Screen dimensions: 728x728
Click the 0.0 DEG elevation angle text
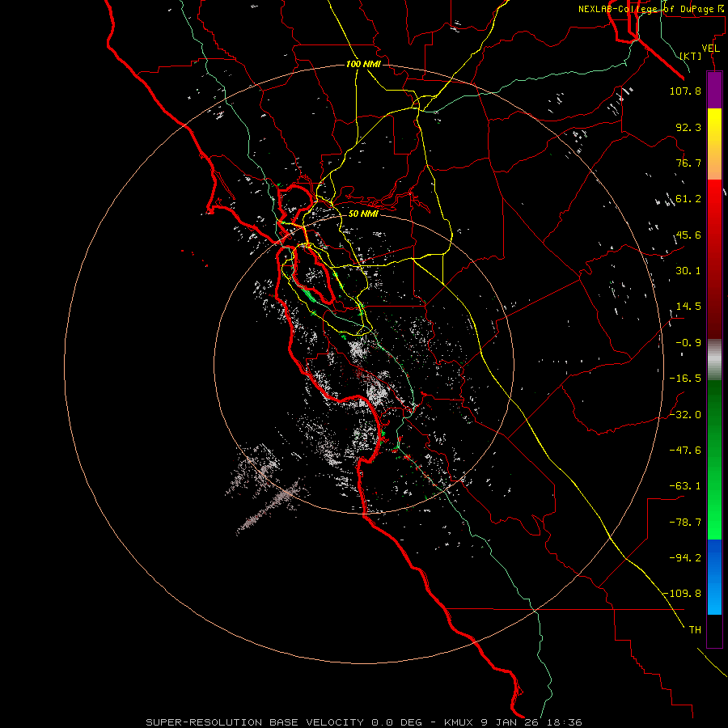[396, 722]
